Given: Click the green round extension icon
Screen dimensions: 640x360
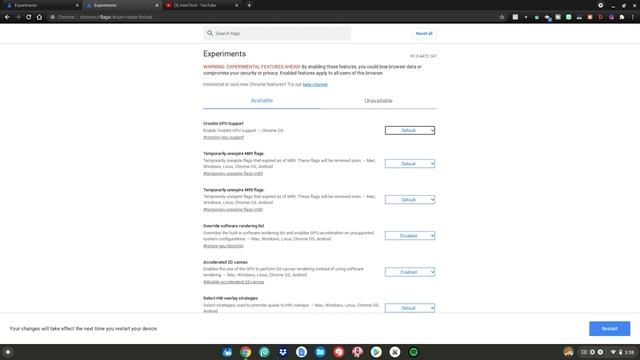Looking at the screenshot, I should coord(536,17).
